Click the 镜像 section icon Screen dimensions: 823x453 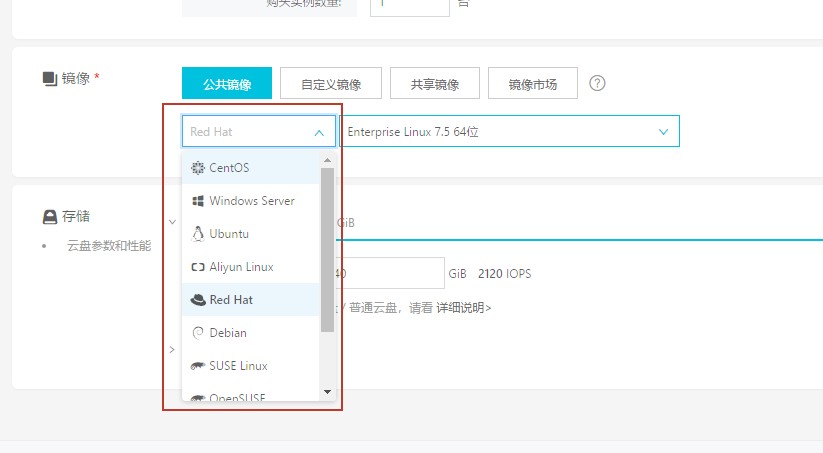pyautogui.click(x=49, y=79)
